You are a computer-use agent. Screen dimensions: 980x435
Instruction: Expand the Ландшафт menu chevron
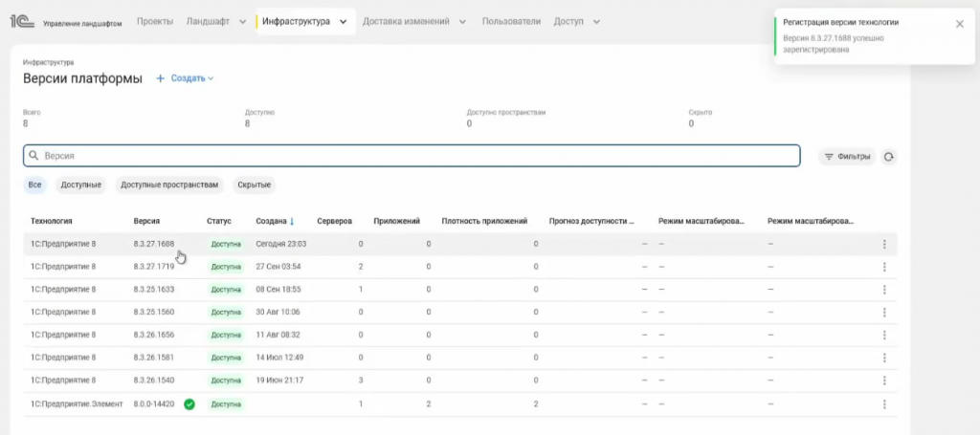coord(242,22)
